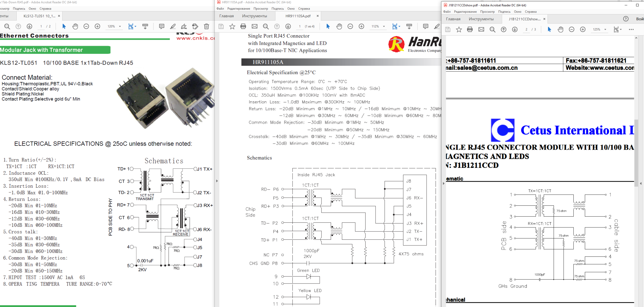Zoom out in the KLS12-TL051 window
Screen dimensions: 644x307
pos(86,26)
